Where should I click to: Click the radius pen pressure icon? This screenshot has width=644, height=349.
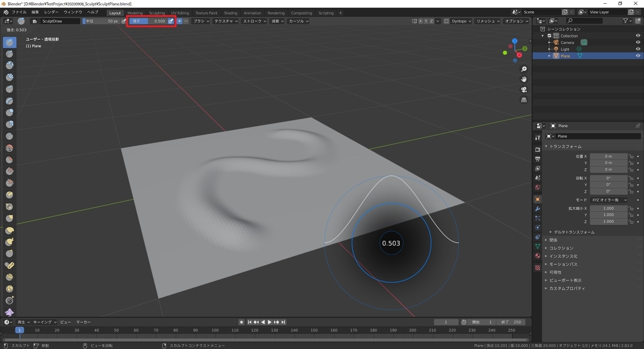click(123, 21)
